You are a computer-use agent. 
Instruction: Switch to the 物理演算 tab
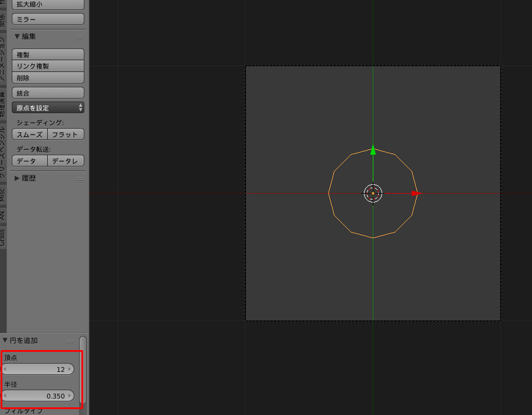pyautogui.click(x=3, y=104)
